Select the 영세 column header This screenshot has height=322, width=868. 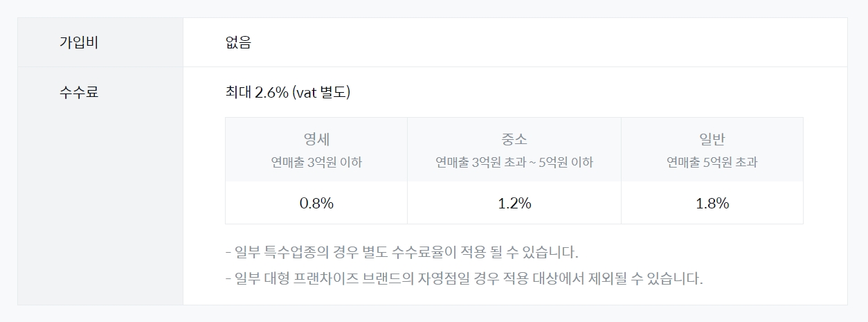316,139
